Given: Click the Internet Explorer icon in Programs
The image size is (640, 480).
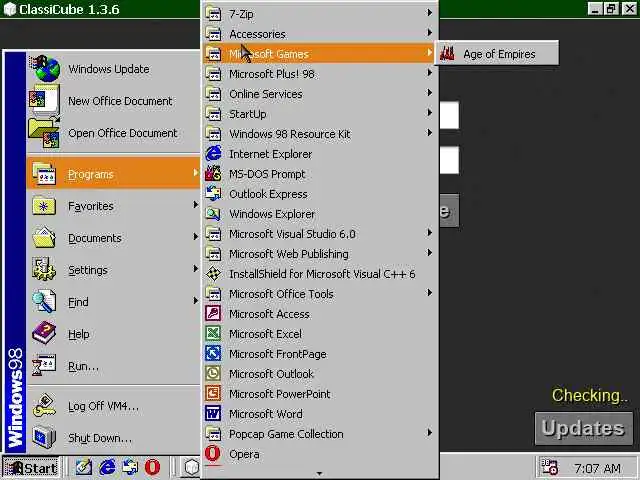Looking at the screenshot, I should click(213, 154).
